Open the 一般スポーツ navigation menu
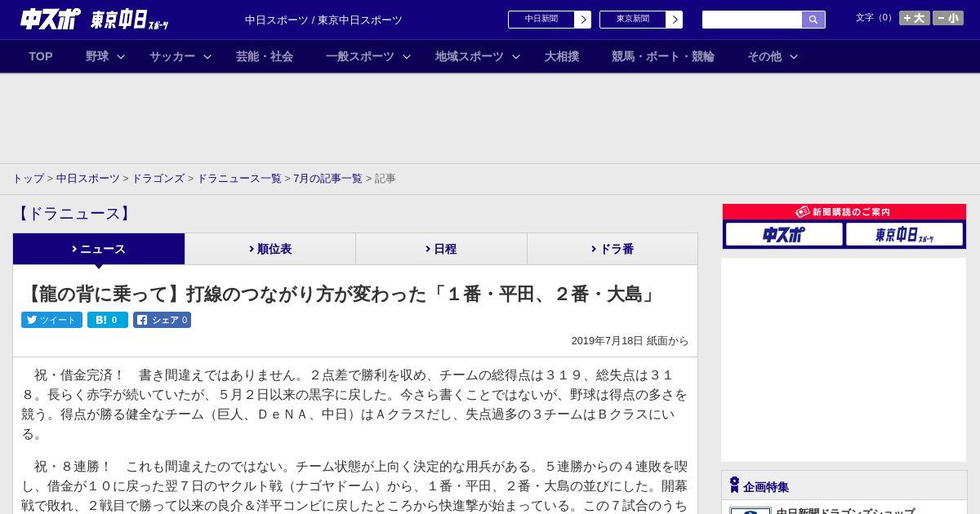This screenshot has width=980, height=514. [x=360, y=56]
